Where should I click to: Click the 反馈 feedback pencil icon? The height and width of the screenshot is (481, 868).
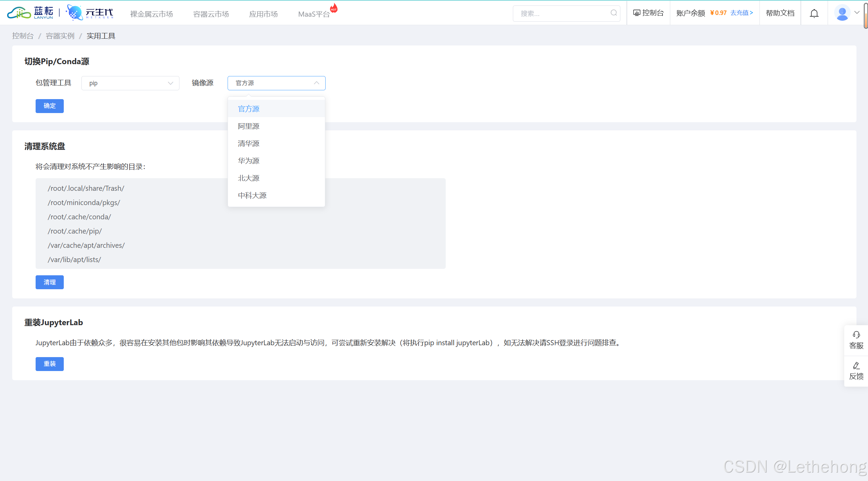856,366
